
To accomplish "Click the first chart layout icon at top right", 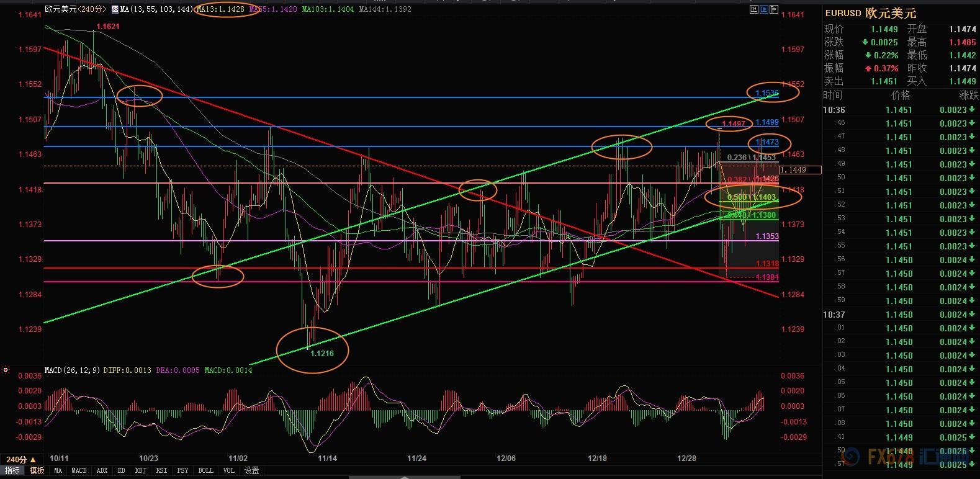I will point(753,9).
